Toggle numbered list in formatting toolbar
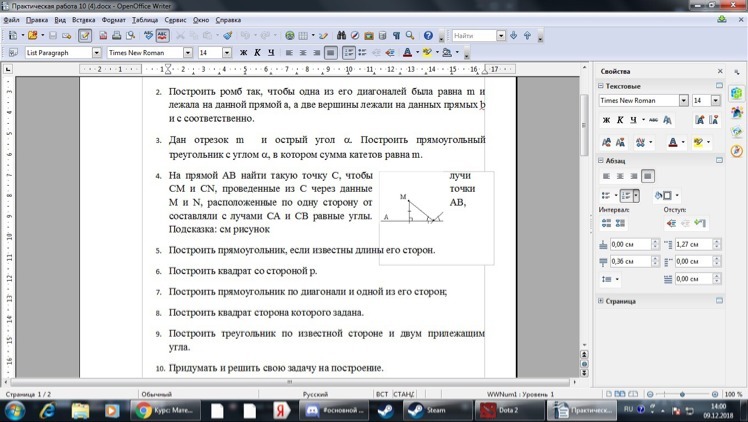The width and height of the screenshot is (748, 422). (x=349, y=53)
